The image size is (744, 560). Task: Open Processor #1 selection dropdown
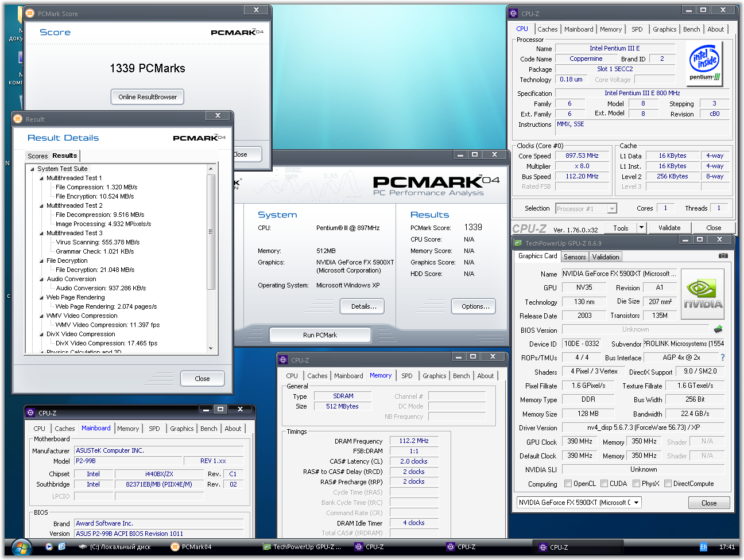[586, 209]
